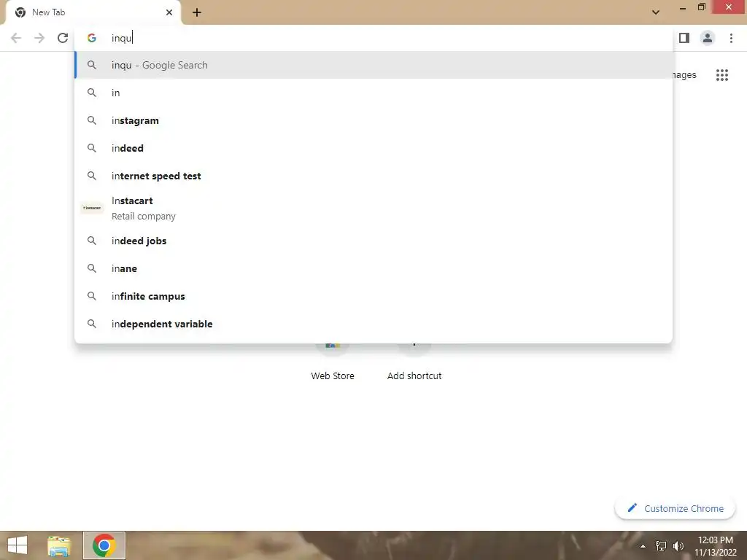Open the Windows Start menu
This screenshot has width=747, height=560.
(x=18, y=545)
